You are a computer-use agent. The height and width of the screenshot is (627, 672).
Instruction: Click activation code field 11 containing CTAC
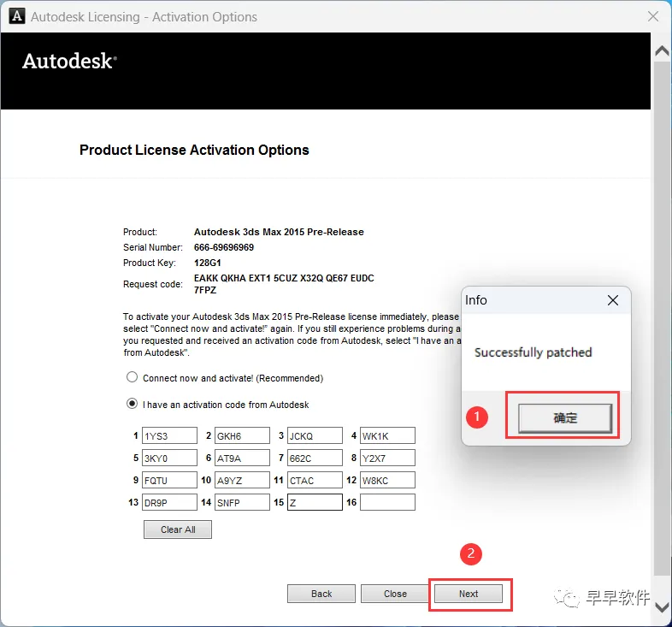tap(315, 481)
